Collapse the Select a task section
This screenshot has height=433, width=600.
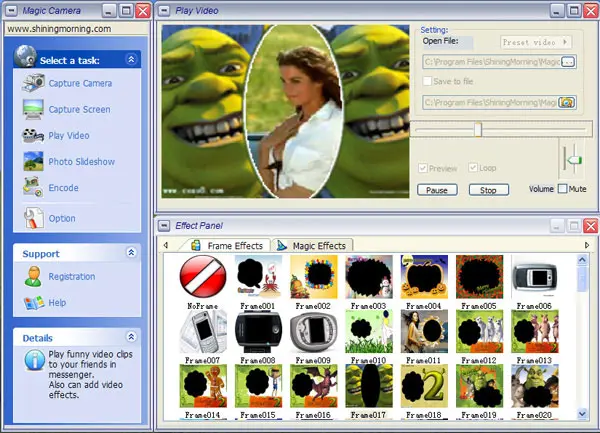click(130, 60)
